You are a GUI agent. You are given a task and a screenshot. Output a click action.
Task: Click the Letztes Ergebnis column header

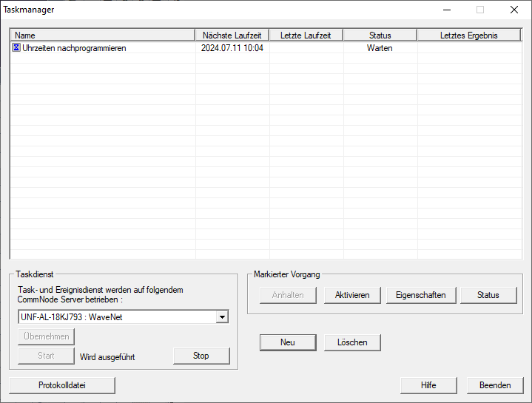pyautogui.click(x=468, y=35)
